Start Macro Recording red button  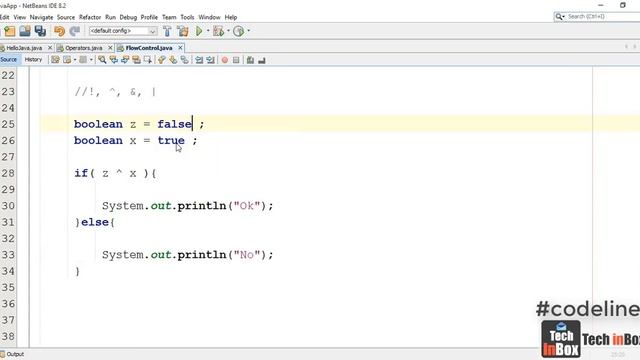point(224,60)
